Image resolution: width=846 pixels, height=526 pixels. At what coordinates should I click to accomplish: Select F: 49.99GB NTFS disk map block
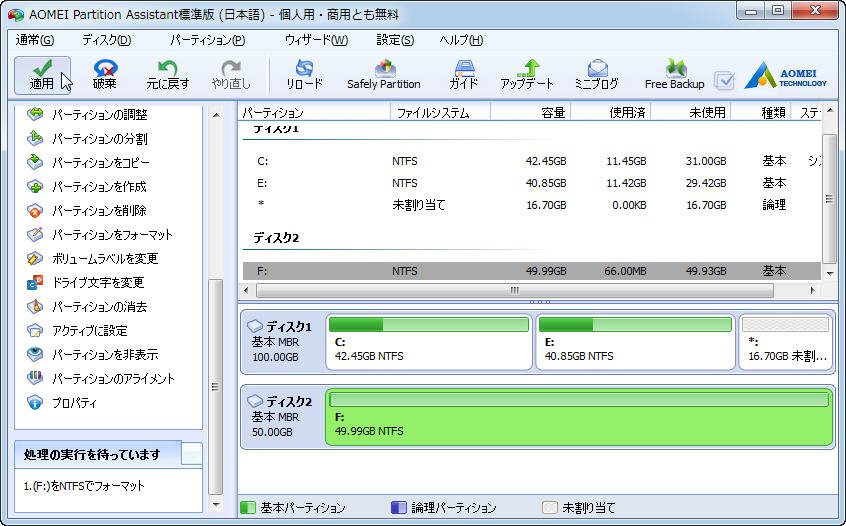point(579,417)
